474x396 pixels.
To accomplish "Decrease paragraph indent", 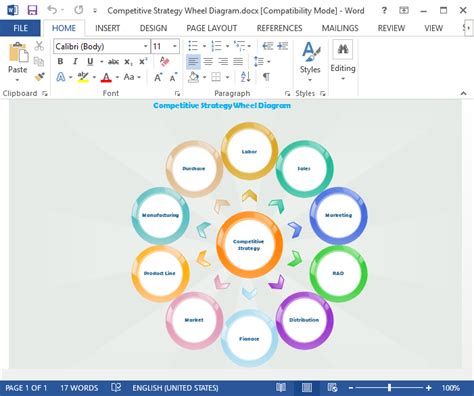I will click(x=267, y=46).
